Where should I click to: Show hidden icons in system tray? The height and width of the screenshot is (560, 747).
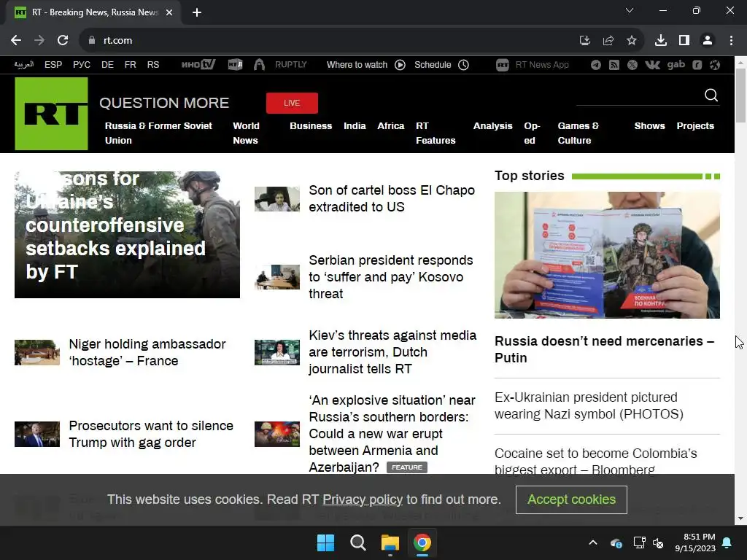(592, 542)
